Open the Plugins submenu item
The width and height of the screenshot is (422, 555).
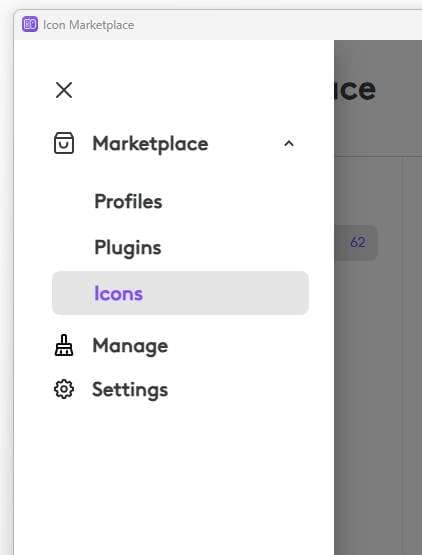(x=128, y=247)
